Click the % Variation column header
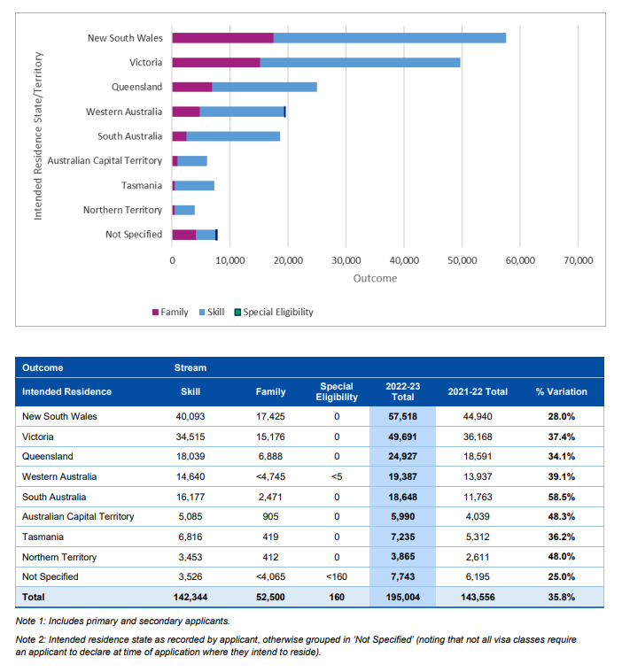Screen dimensions: 622x672 561,391
